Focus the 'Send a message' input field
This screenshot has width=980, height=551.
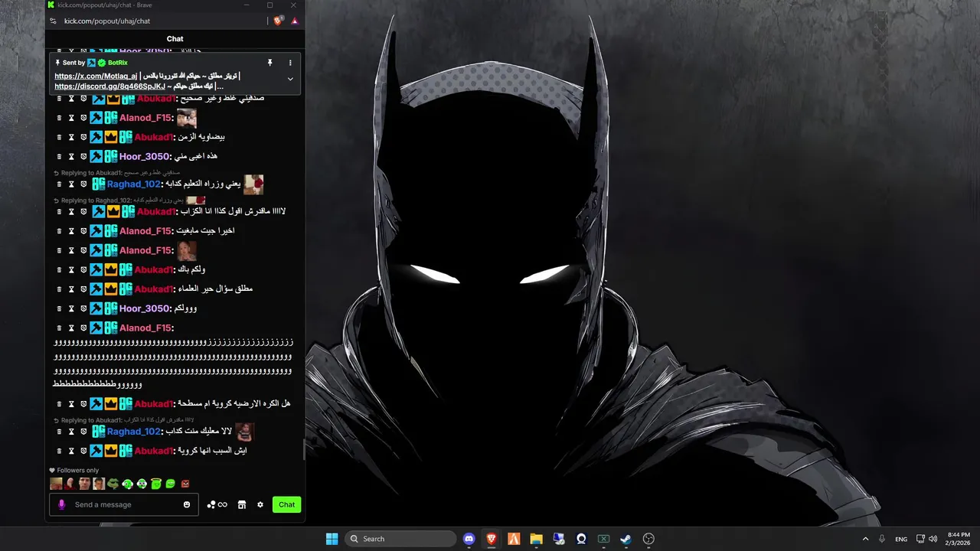[x=124, y=505]
